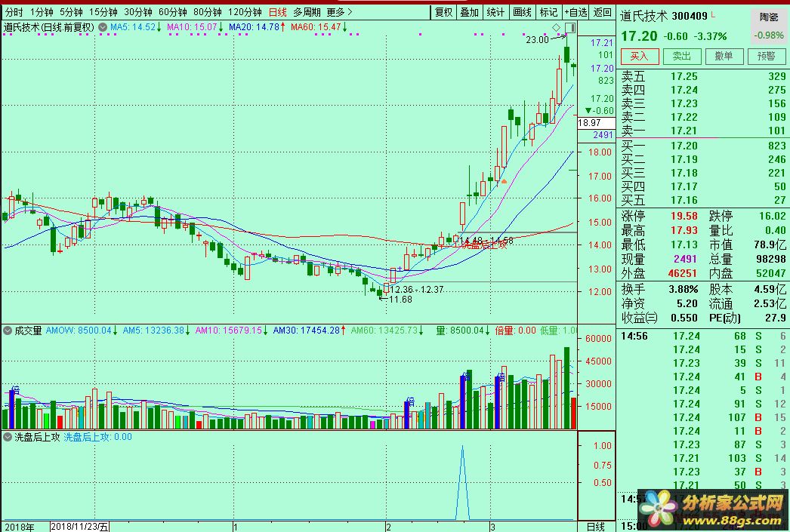Click the 23.00 high price annotation
790x532 pixels.
click(537, 40)
